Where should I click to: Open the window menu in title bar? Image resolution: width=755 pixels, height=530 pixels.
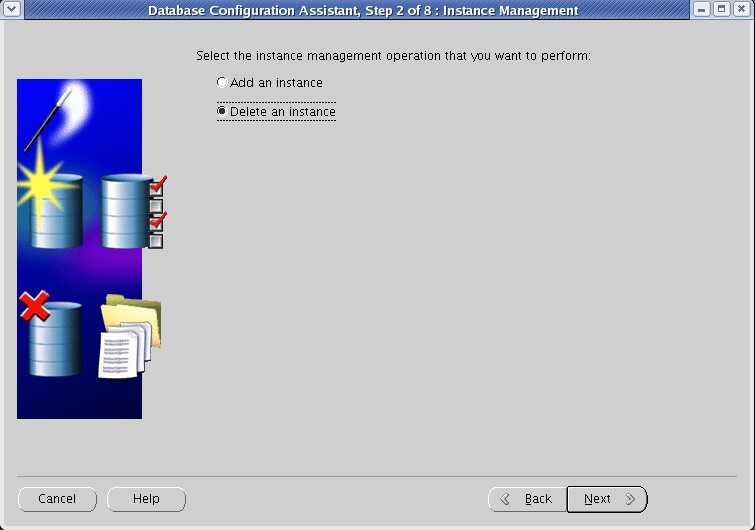12,9
